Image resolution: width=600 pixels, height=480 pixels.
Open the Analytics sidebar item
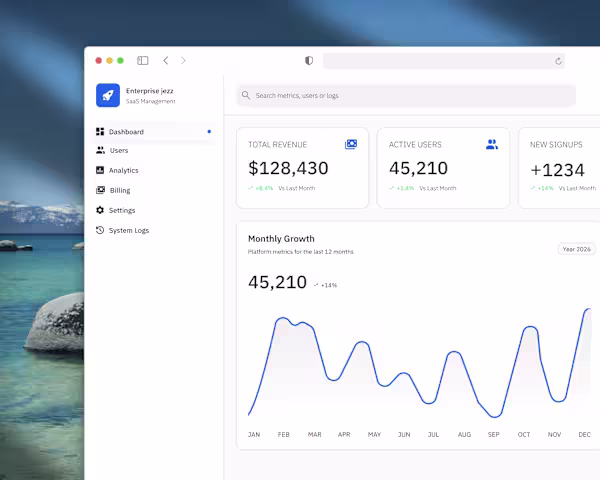(154, 170)
